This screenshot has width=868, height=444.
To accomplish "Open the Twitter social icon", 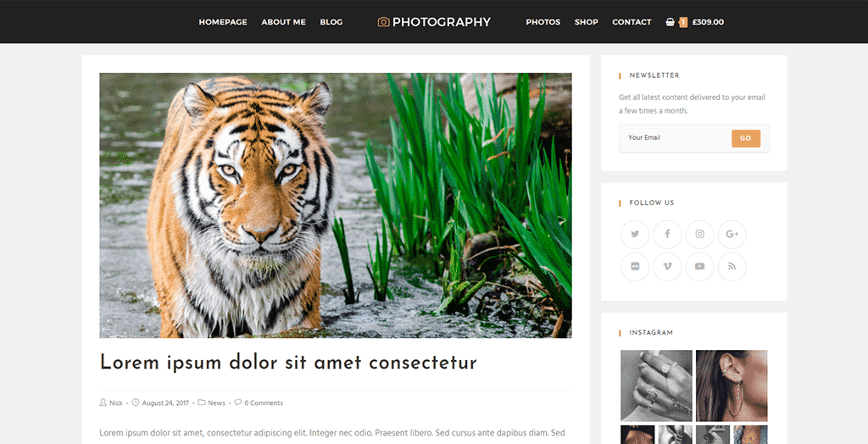I will tap(634, 234).
